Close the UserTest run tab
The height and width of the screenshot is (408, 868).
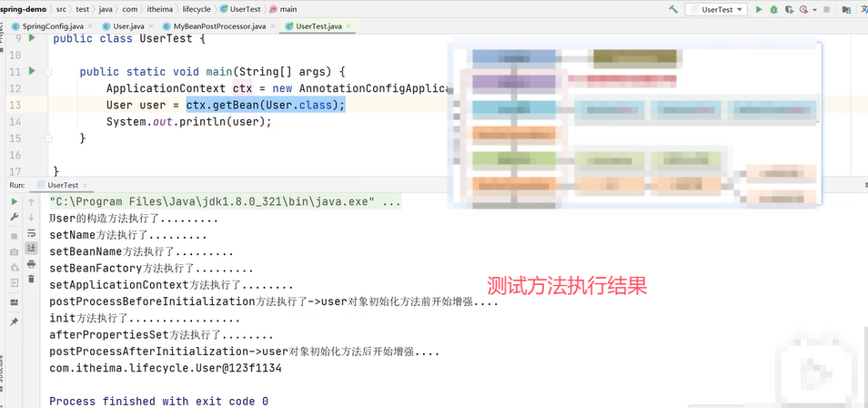pos(86,185)
